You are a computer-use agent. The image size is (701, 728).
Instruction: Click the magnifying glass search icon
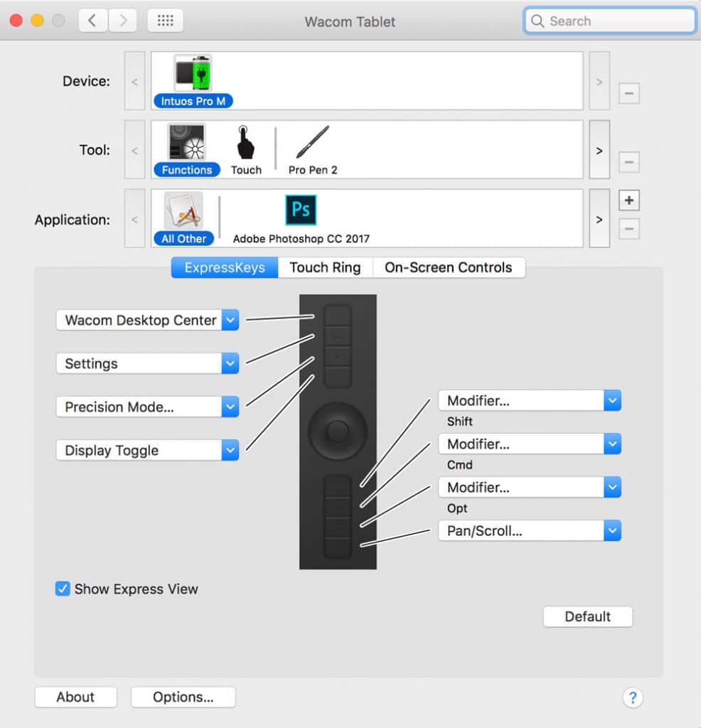pyautogui.click(x=537, y=21)
